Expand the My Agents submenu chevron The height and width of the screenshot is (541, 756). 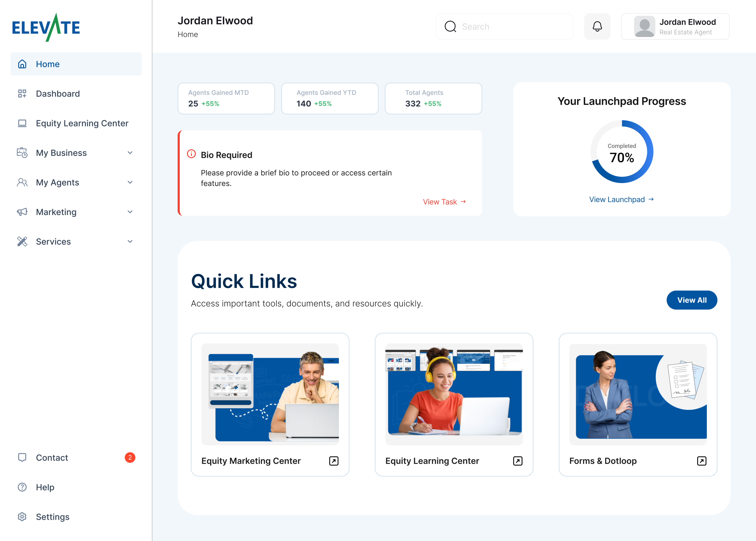(130, 182)
